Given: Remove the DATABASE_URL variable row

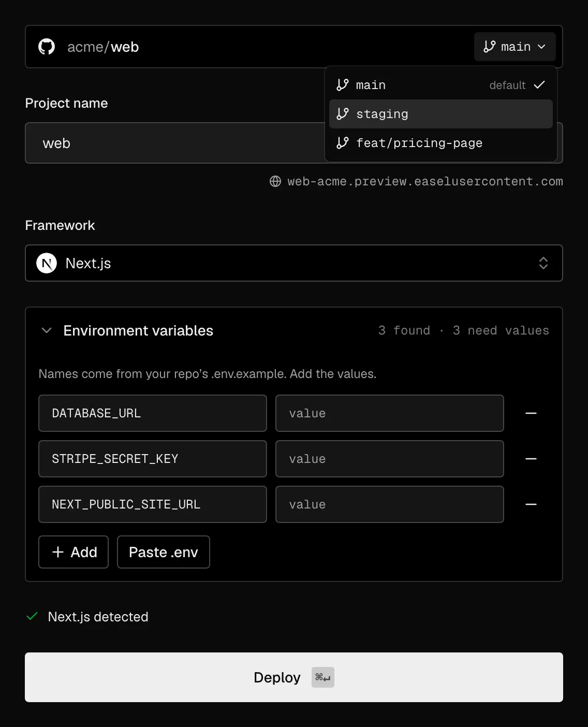Looking at the screenshot, I should (531, 413).
